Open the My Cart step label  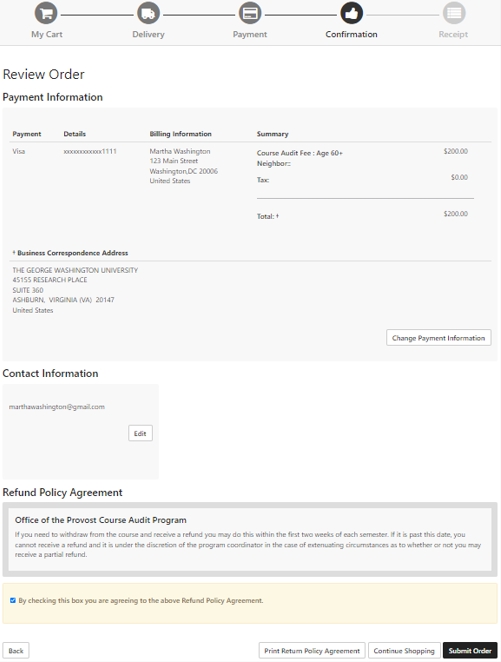tap(46, 35)
